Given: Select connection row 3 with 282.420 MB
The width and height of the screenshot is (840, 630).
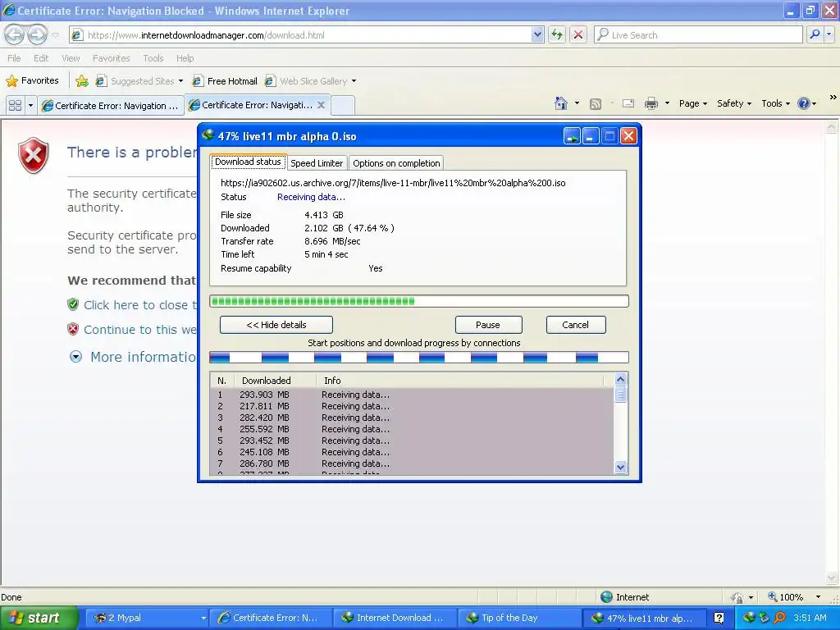Looking at the screenshot, I should pyautogui.click(x=412, y=418).
